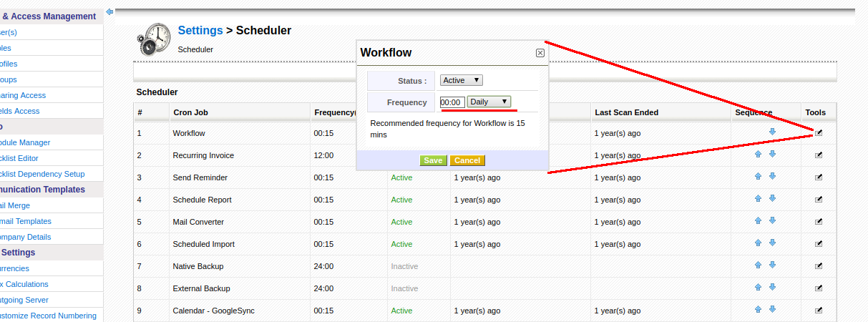The width and height of the screenshot is (868, 322).
Task: Open the Settings breadcrumb link
Action: tap(200, 30)
